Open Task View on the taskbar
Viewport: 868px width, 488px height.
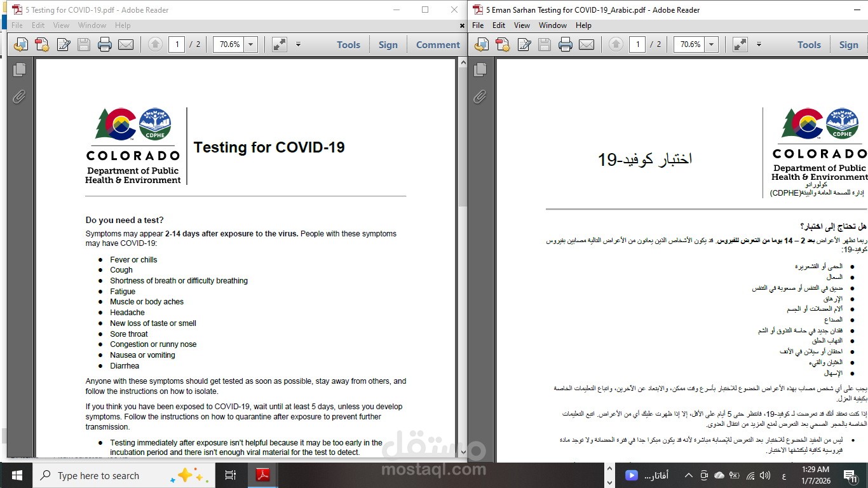[x=231, y=475]
